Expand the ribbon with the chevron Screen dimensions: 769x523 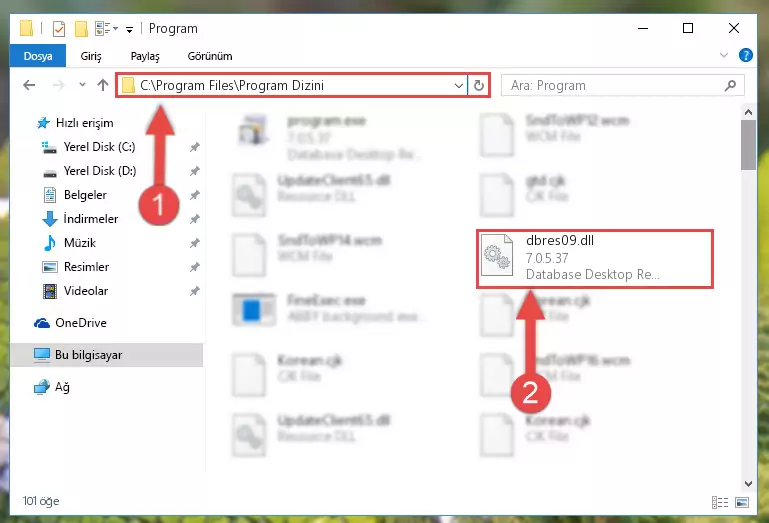tap(723, 55)
